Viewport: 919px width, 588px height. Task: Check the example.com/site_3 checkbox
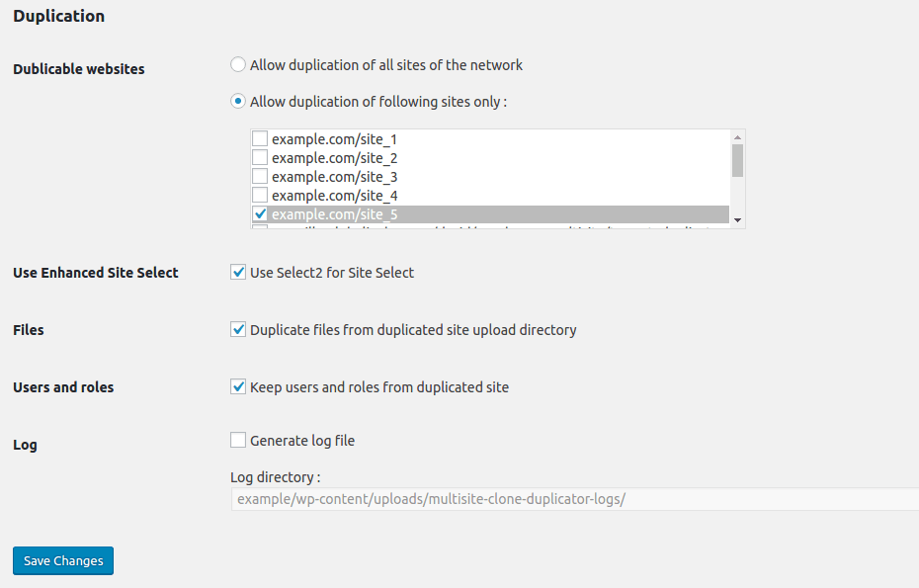click(260, 177)
